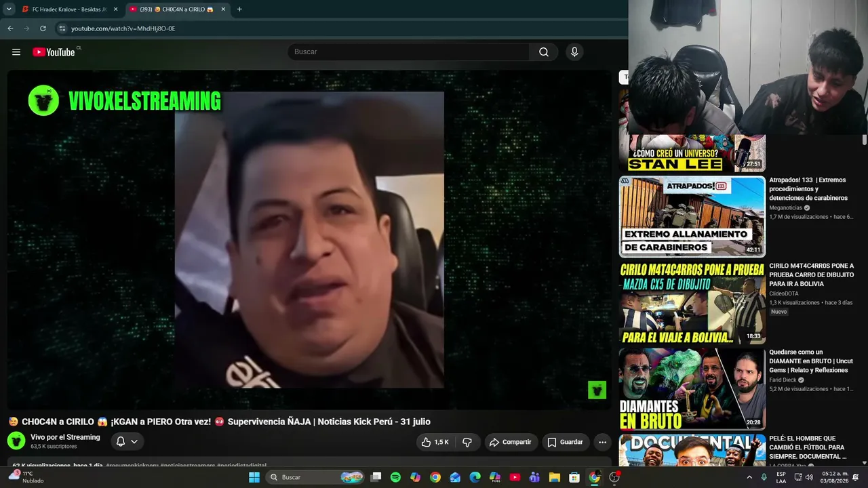Open the three-dot more actions menu
Screen dimensions: 868x488
coord(602,442)
